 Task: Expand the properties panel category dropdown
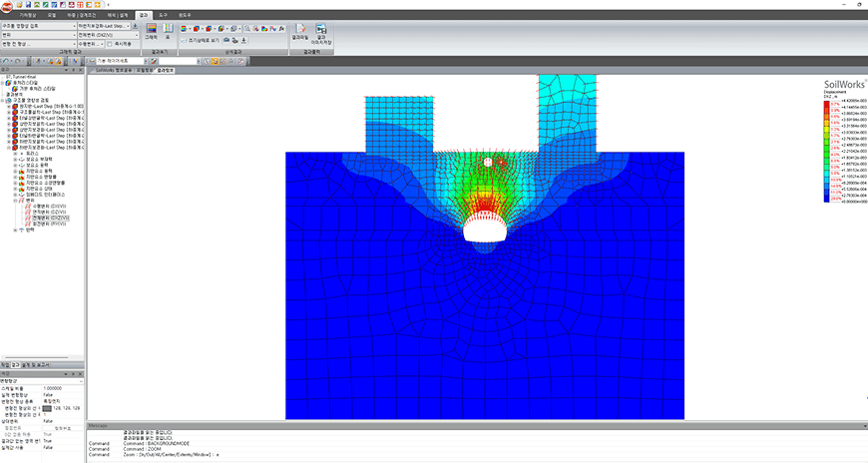tap(42, 381)
